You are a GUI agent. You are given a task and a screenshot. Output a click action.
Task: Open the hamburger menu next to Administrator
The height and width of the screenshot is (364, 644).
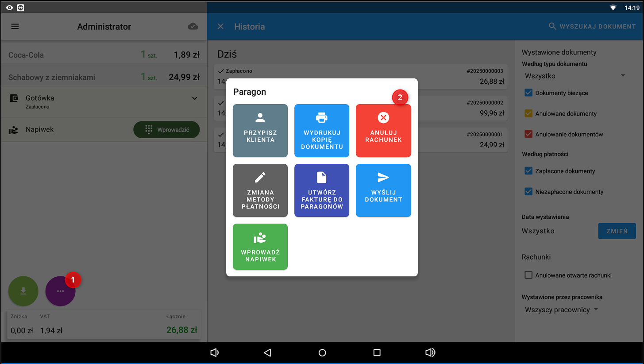click(15, 27)
